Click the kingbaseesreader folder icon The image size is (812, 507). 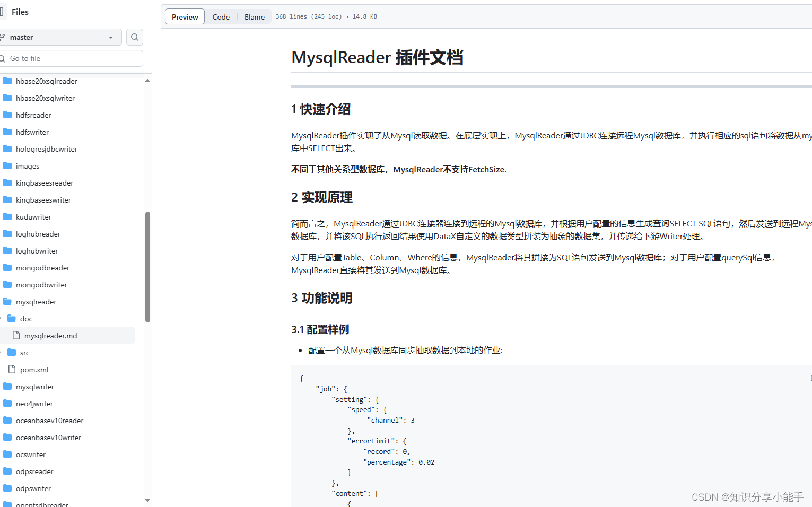(x=7, y=183)
